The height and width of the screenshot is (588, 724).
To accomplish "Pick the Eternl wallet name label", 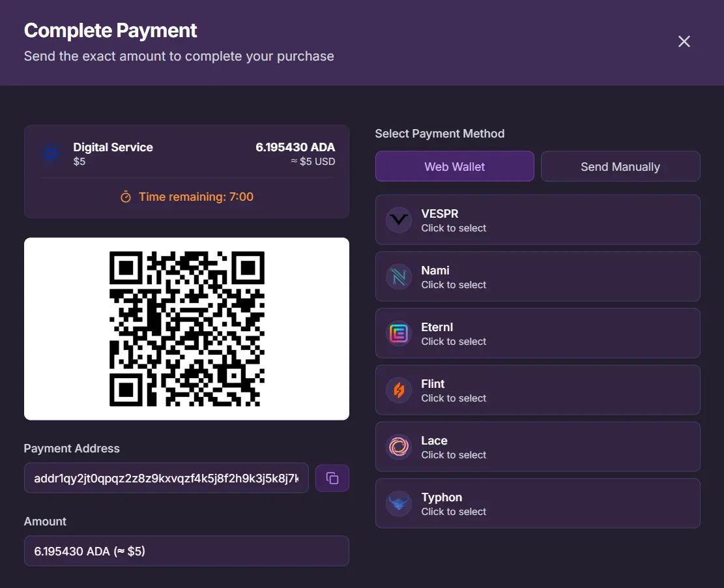I will pyautogui.click(x=437, y=327).
